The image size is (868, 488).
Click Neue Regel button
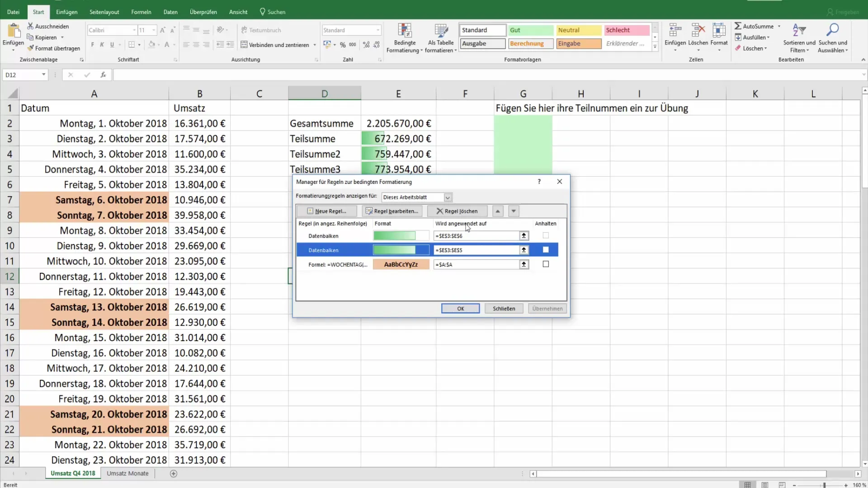[x=327, y=211]
